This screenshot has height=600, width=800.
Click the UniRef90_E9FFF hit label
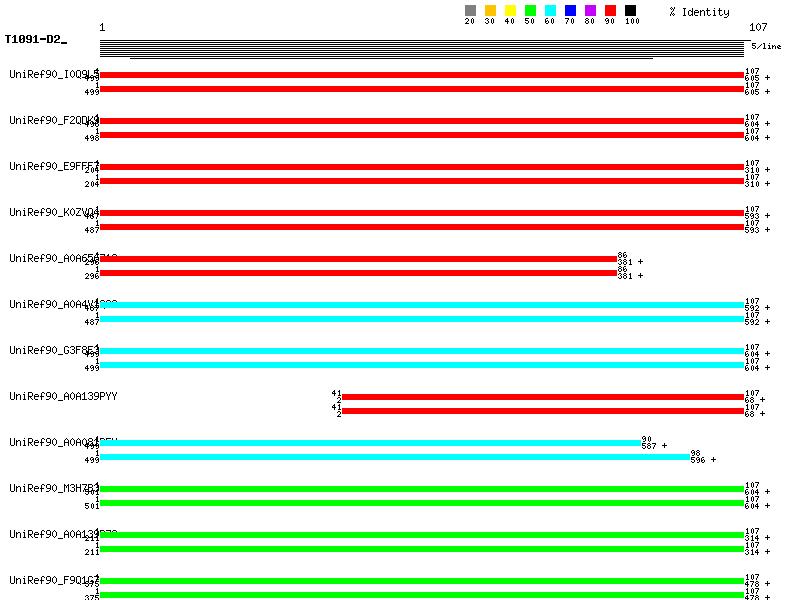pyautogui.click(x=54, y=166)
